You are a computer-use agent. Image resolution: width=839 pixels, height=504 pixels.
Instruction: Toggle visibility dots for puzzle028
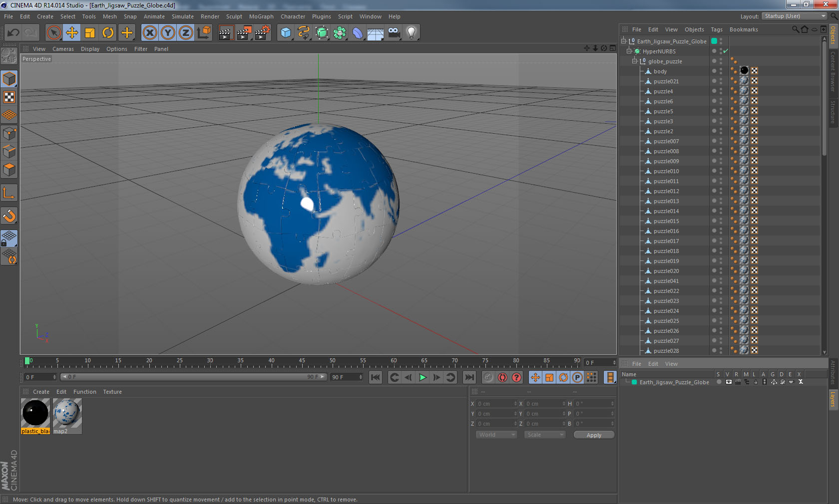point(721,350)
